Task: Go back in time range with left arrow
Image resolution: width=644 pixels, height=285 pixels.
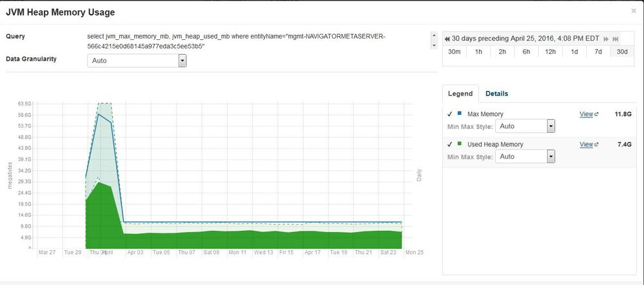Action: (447, 39)
